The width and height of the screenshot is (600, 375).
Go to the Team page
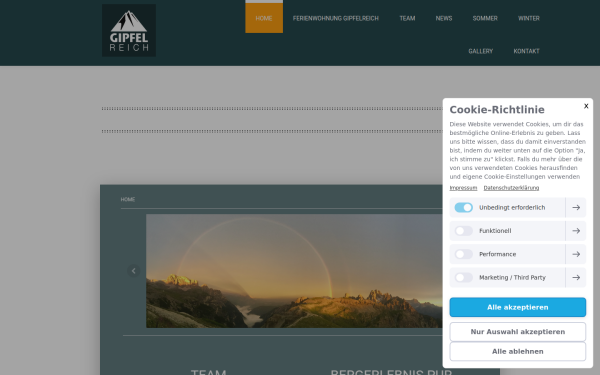point(407,18)
